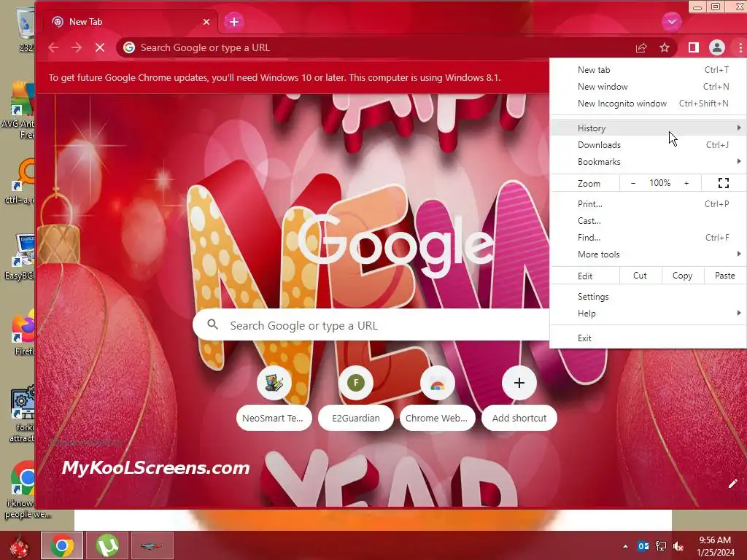Click Outlook tray icon
Viewport: 747px width, 560px height.
click(x=643, y=546)
